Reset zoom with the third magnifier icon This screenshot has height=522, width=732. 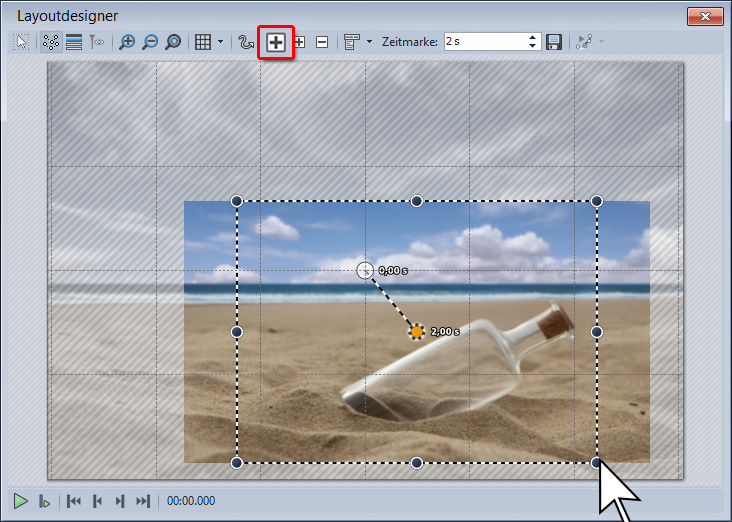[x=173, y=42]
